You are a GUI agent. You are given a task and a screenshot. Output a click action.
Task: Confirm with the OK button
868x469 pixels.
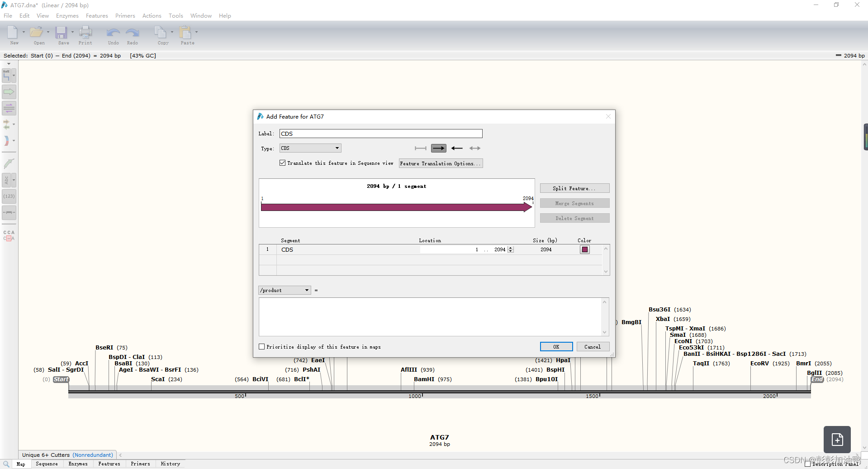click(556, 347)
